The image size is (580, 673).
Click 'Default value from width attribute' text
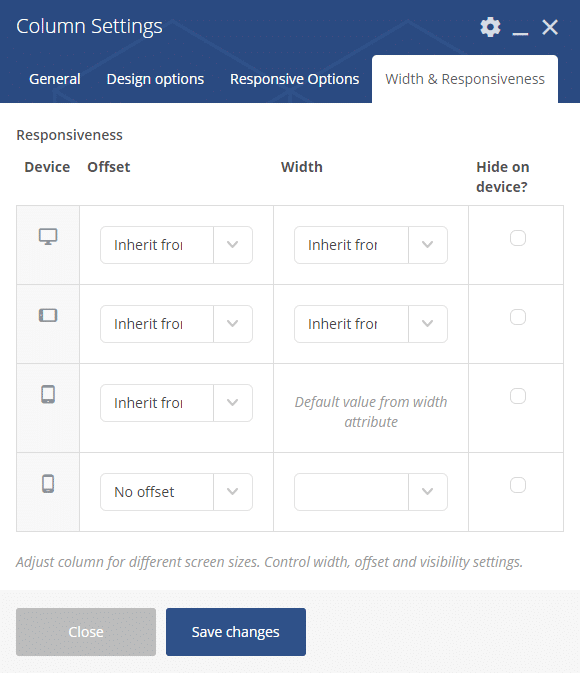(x=371, y=412)
